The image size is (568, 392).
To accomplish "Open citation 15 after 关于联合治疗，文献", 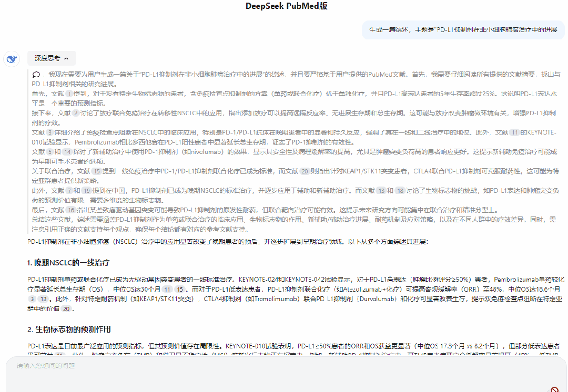I will coord(96,171).
